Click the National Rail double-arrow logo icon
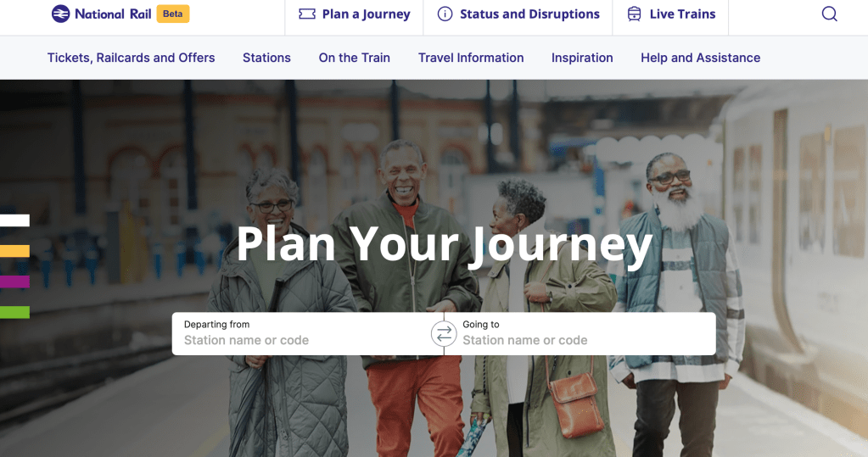Image resolution: width=868 pixels, height=457 pixels. pyautogui.click(x=61, y=14)
